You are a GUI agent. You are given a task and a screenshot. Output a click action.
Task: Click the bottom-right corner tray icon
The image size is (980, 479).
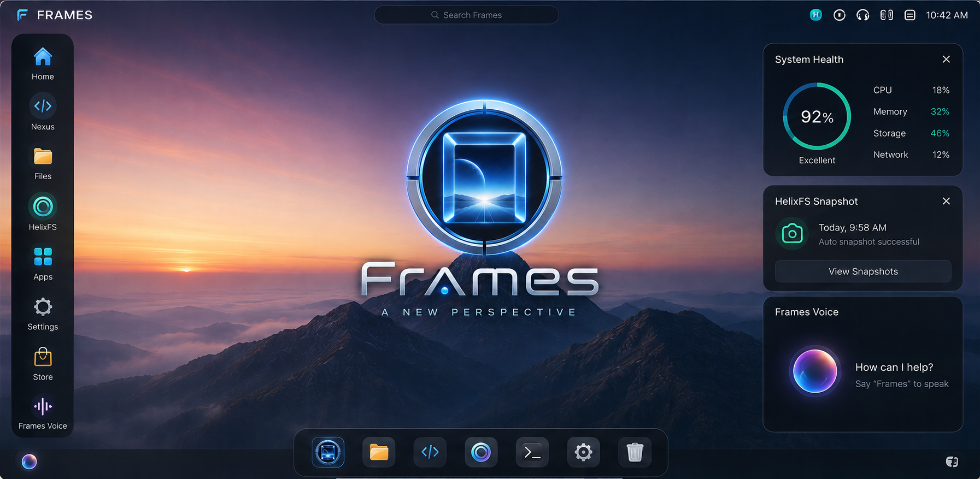[952, 462]
